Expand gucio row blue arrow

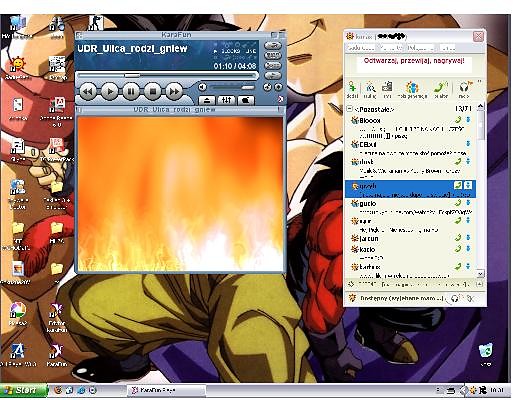[468, 203]
